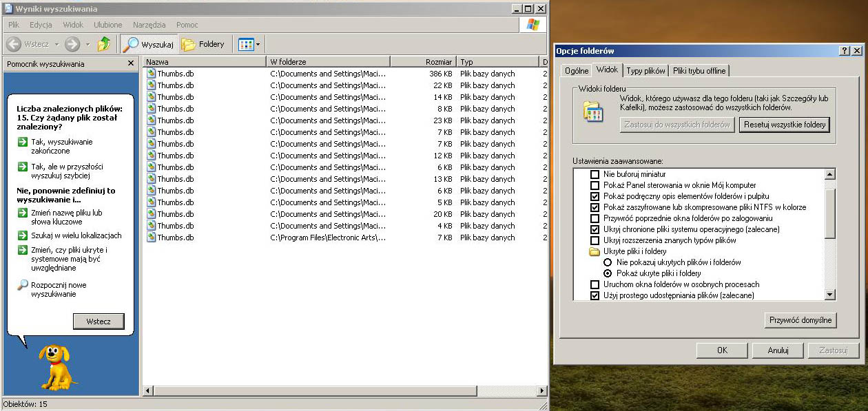Click 'Przywróć domyślne' button
868x411 pixels.
click(800, 320)
